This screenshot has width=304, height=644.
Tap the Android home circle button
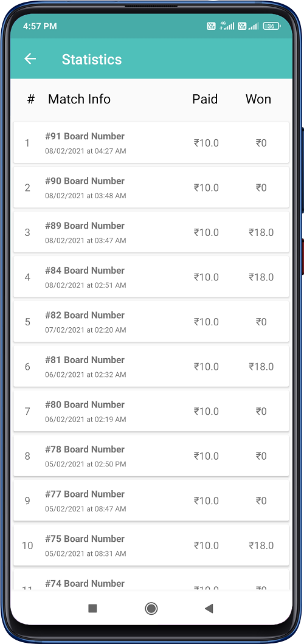(151, 608)
